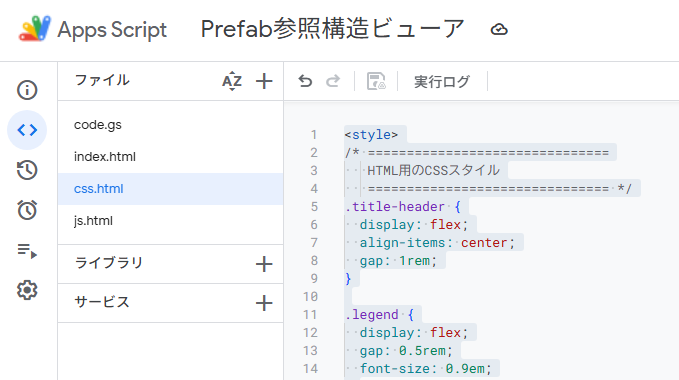This screenshot has width=679, height=380.
Task: Redo the last edit
Action: 333,81
